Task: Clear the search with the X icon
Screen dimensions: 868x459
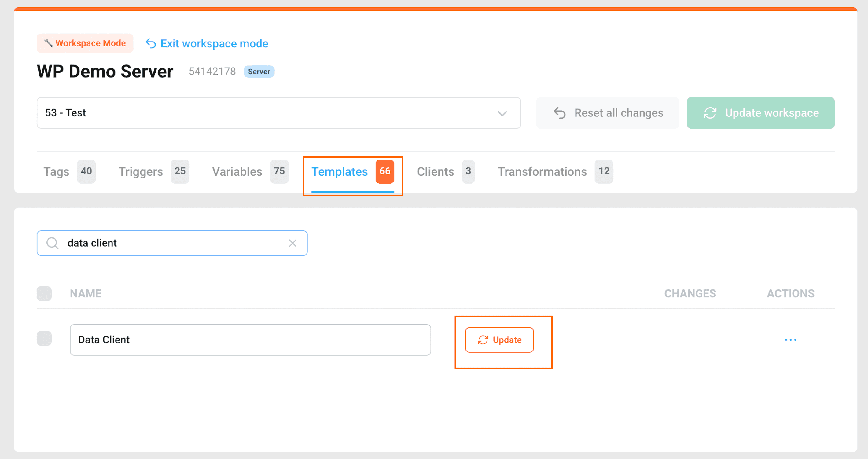Action: pyautogui.click(x=292, y=243)
